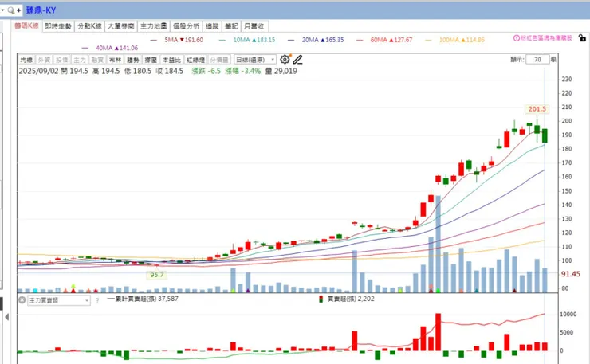The height and width of the screenshot is (364, 590).
Task: Click the plus icon next to the magnifier
Action: point(18,10)
